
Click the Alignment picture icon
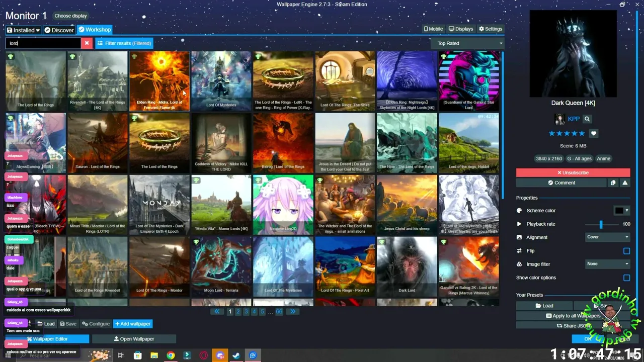pyautogui.click(x=519, y=237)
